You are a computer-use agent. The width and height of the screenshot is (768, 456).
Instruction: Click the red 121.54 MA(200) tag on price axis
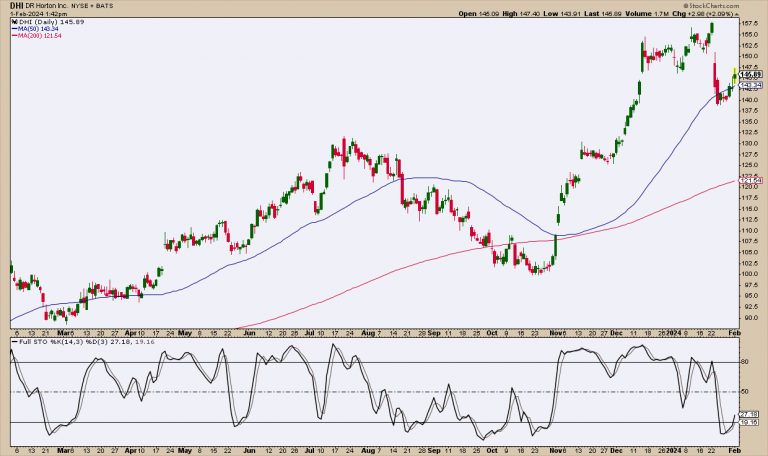click(750, 181)
